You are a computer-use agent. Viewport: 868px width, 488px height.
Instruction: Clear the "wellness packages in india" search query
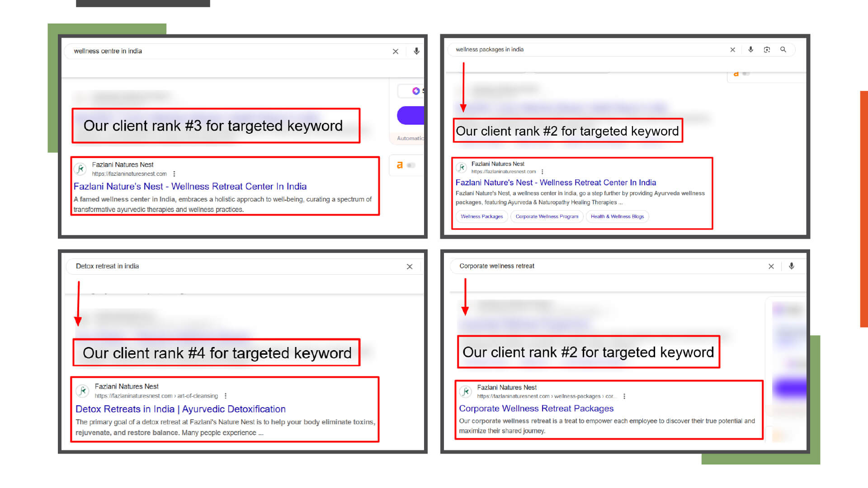click(x=733, y=50)
